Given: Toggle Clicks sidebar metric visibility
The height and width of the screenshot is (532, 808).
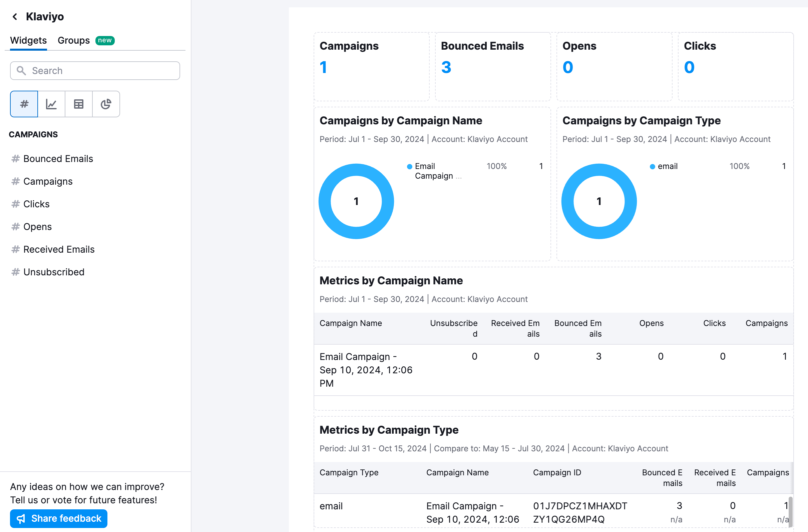Looking at the screenshot, I should click(x=36, y=204).
